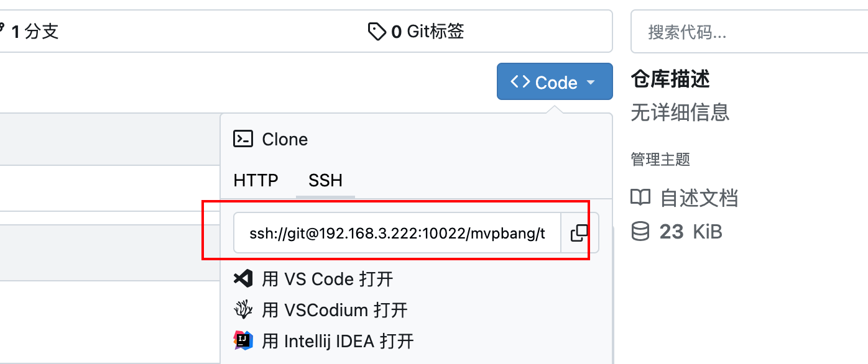
Task: Click the copy clone URL icon
Action: 579,233
